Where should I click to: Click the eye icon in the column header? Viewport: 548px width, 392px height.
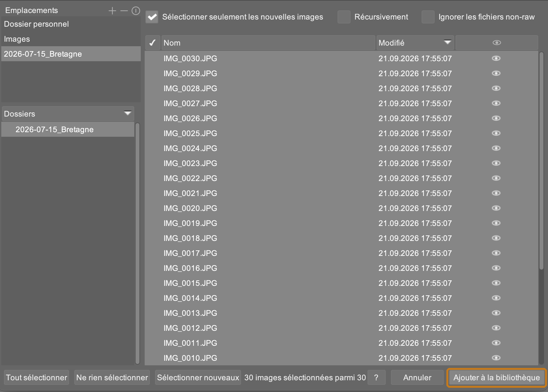497,43
